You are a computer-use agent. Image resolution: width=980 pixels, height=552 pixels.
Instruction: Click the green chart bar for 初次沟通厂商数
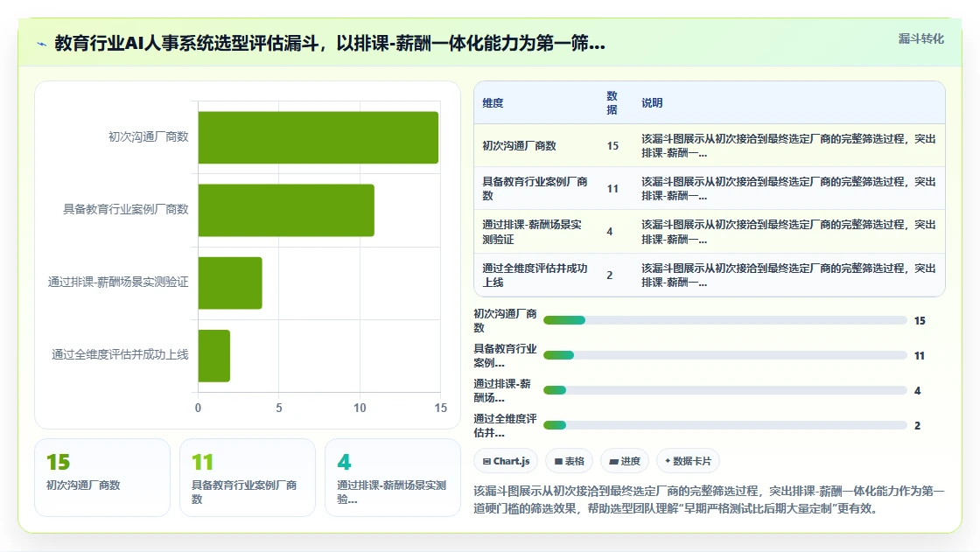tap(318, 137)
